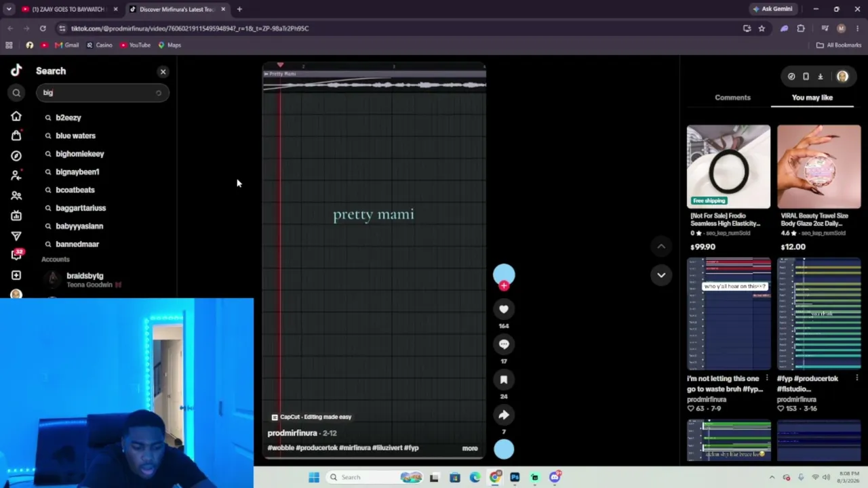Click the TikTok coins icon in the top pill
The width and height of the screenshot is (868, 488).
click(791, 77)
